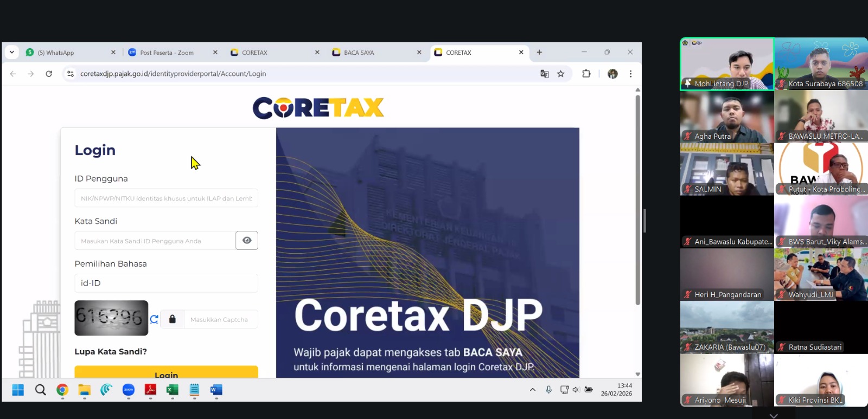Switch to the BACA SAYA tab

[376, 53]
